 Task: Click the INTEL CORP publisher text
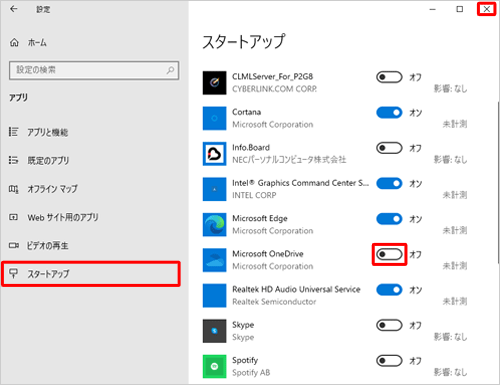click(254, 195)
